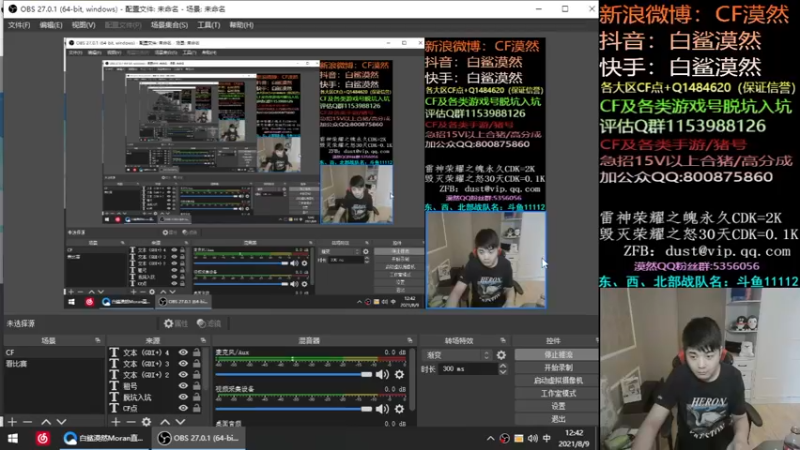Viewport: 800px width, 450px height.
Task: Open the 滤镜 filters button in the source bar
Action: pyautogui.click(x=209, y=323)
